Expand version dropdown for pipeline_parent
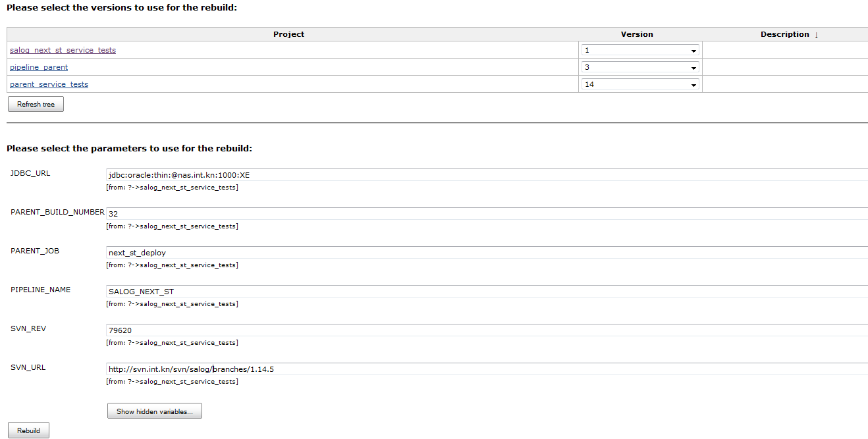The height and width of the screenshot is (439, 868). (x=639, y=67)
